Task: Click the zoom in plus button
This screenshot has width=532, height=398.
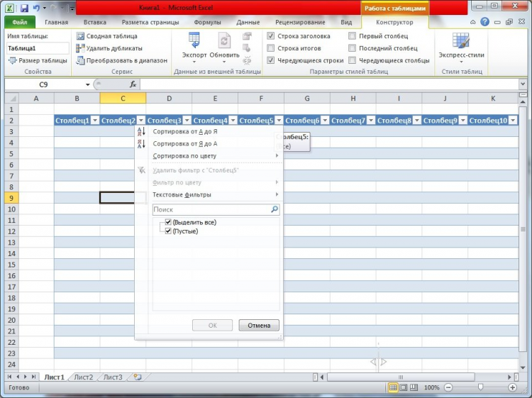Action: pyautogui.click(x=512, y=387)
